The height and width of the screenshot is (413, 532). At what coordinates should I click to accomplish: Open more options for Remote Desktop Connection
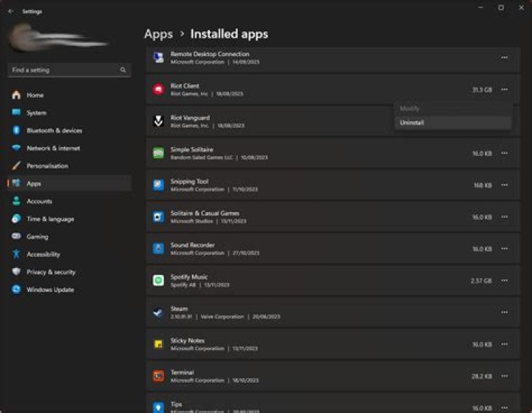[x=505, y=58]
